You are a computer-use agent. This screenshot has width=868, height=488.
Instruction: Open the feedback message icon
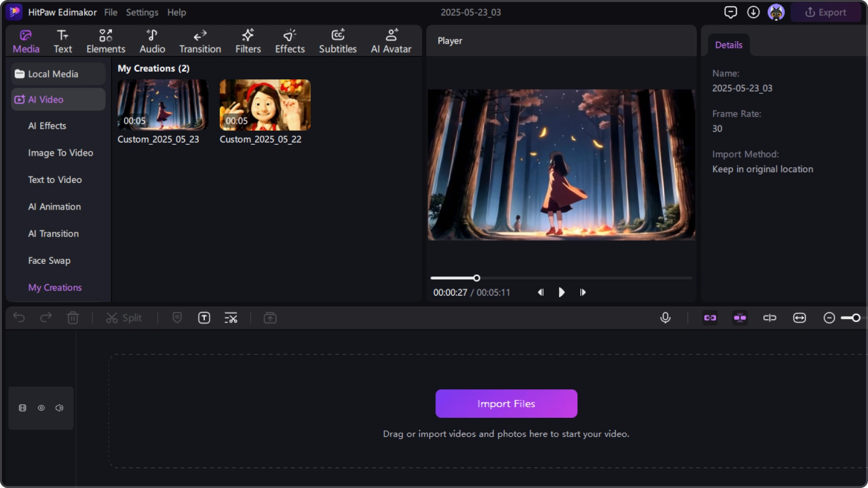730,12
